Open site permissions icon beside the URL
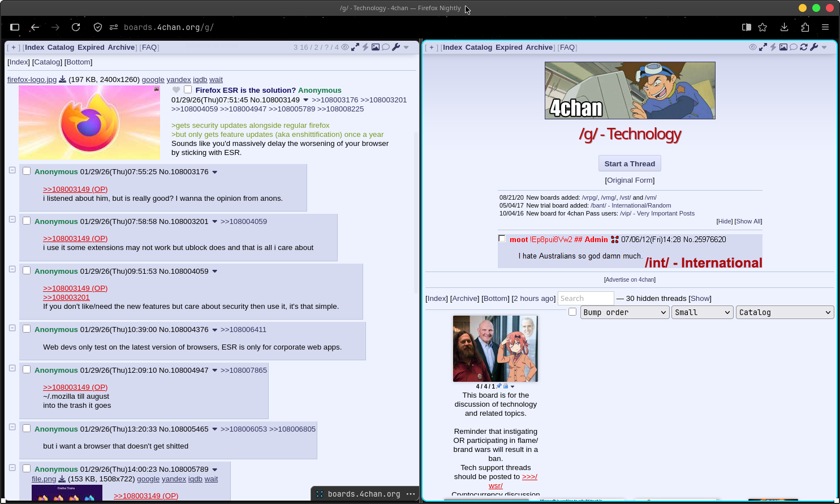 click(x=114, y=27)
